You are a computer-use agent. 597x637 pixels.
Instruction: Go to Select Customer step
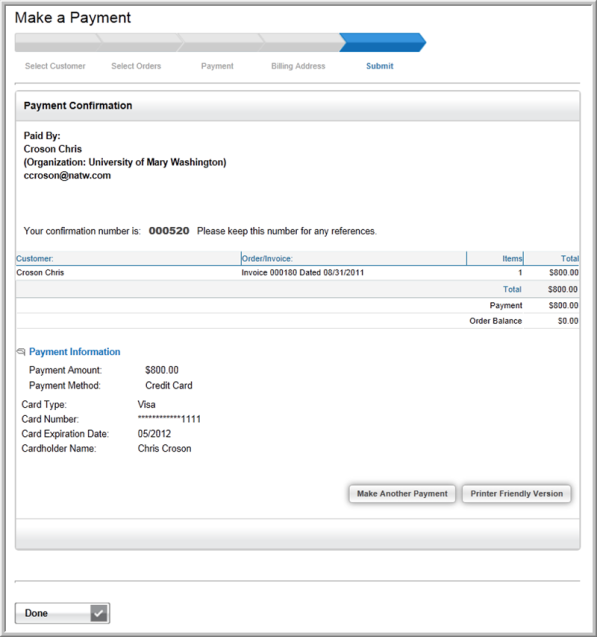(55, 66)
